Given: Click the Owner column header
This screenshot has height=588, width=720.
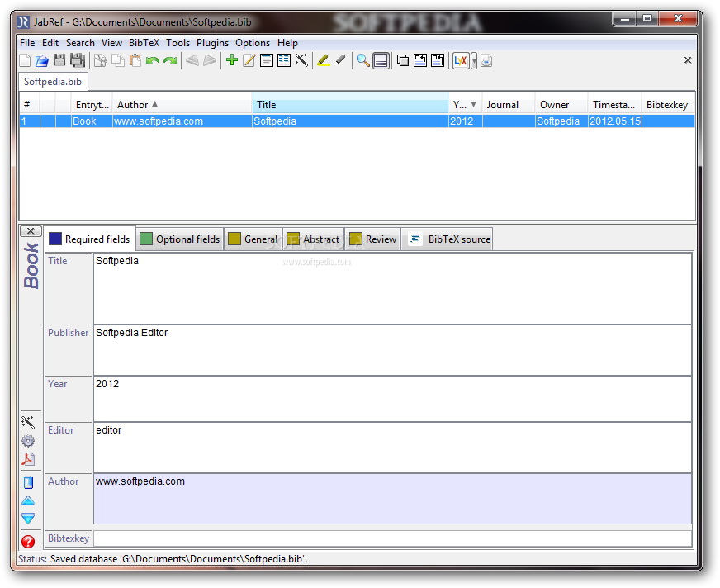Looking at the screenshot, I should click(561, 105).
